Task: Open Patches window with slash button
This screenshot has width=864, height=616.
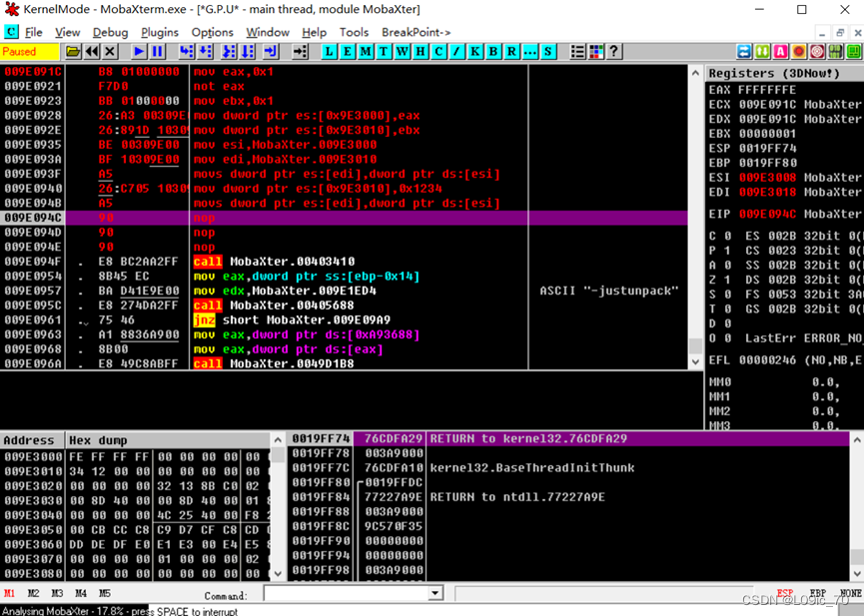Action: [456, 52]
